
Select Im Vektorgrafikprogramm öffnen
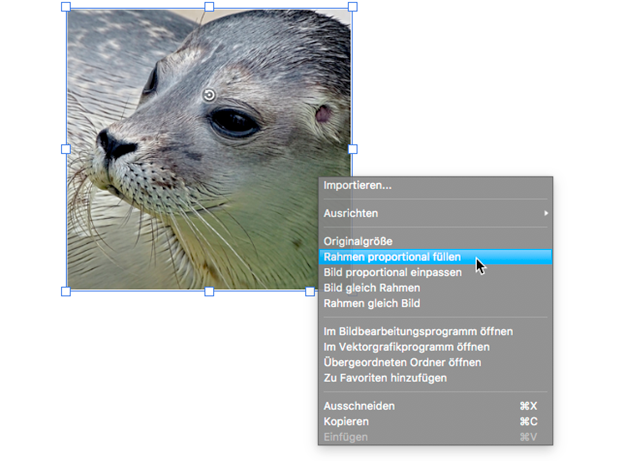[406, 346]
